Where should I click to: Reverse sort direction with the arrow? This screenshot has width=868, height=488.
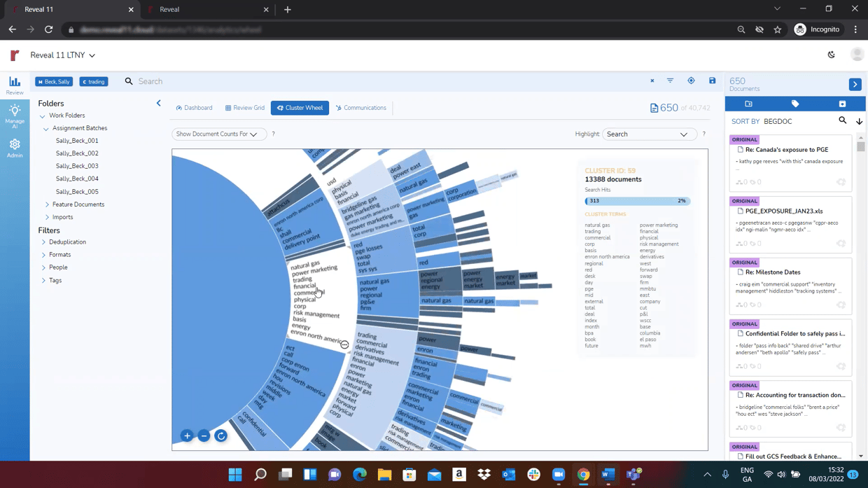click(x=859, y=122)
